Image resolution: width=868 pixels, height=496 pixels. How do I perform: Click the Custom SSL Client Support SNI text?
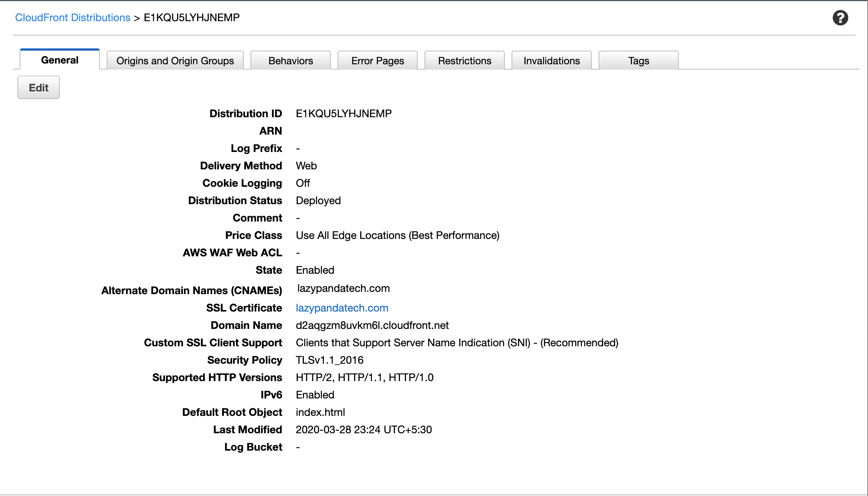click(457, 343)
